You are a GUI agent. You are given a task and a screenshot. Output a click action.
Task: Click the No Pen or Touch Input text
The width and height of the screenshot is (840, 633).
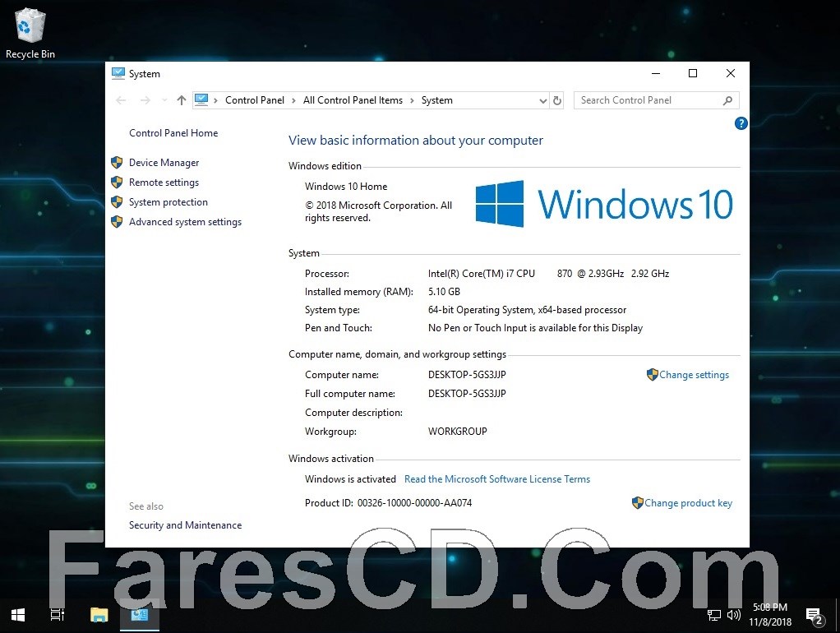pos(535,328)
